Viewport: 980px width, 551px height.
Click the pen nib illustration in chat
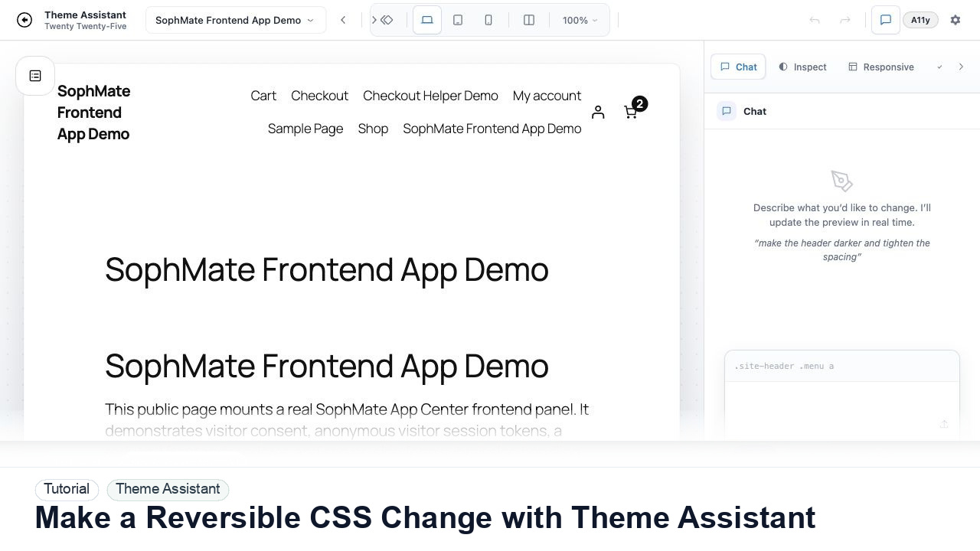842,181
